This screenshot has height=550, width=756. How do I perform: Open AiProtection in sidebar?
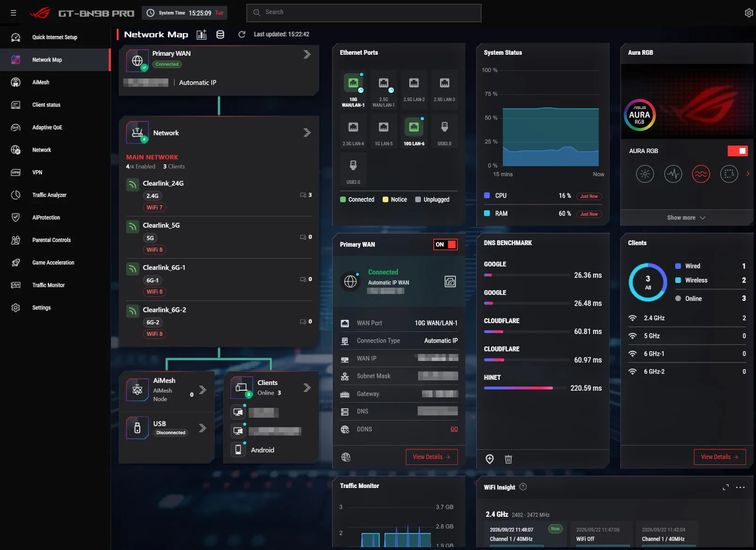[55, 218]
